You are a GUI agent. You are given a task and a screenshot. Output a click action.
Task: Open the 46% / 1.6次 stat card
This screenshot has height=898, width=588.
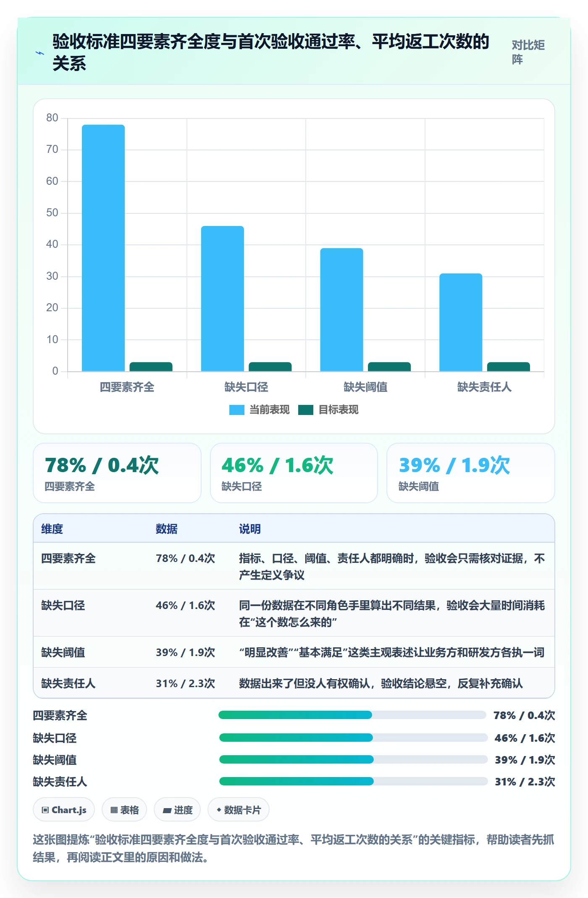294,473
